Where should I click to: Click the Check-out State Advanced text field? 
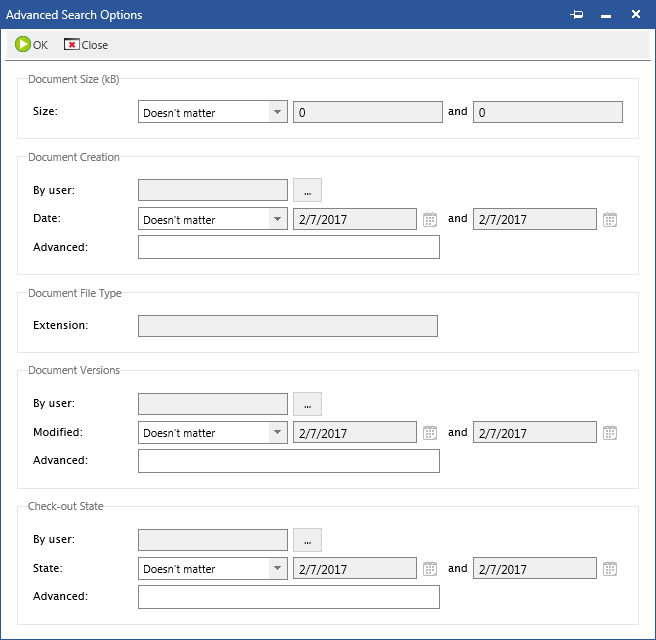click(288, 597)
